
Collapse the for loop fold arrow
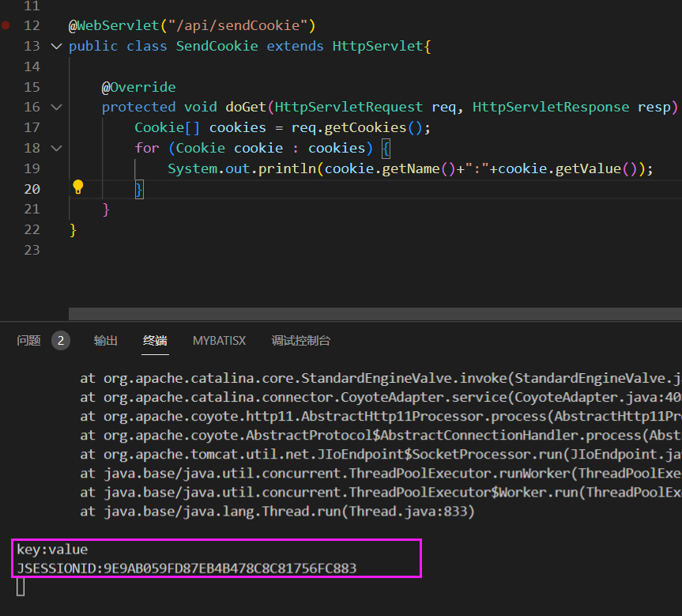coord(55,148)
